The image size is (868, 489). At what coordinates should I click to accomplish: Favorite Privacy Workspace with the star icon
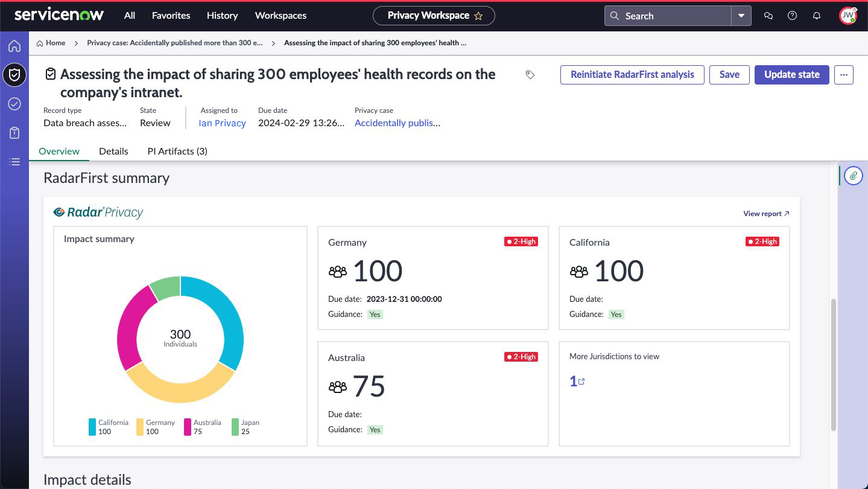pyautogui.click(x=478, y=16)
